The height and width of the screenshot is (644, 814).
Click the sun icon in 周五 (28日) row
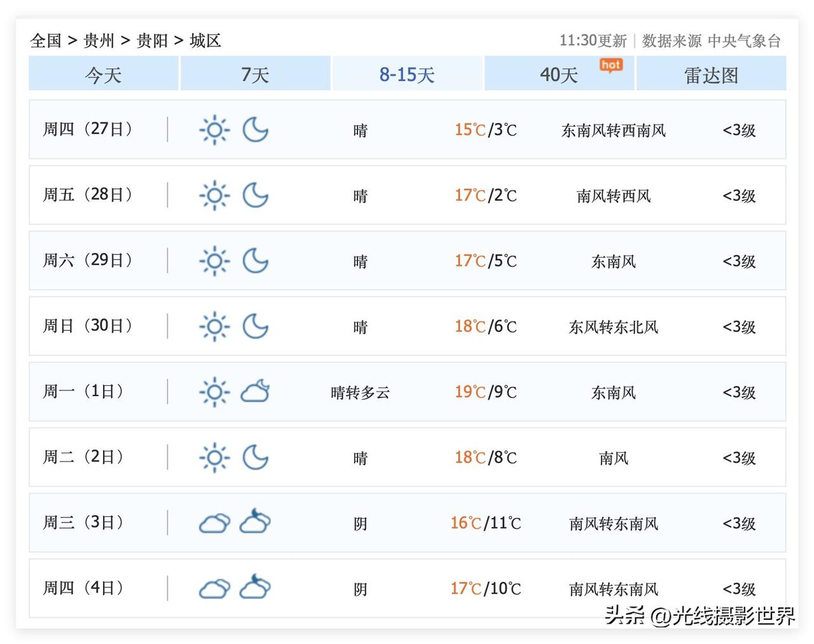tap(214, 195)
